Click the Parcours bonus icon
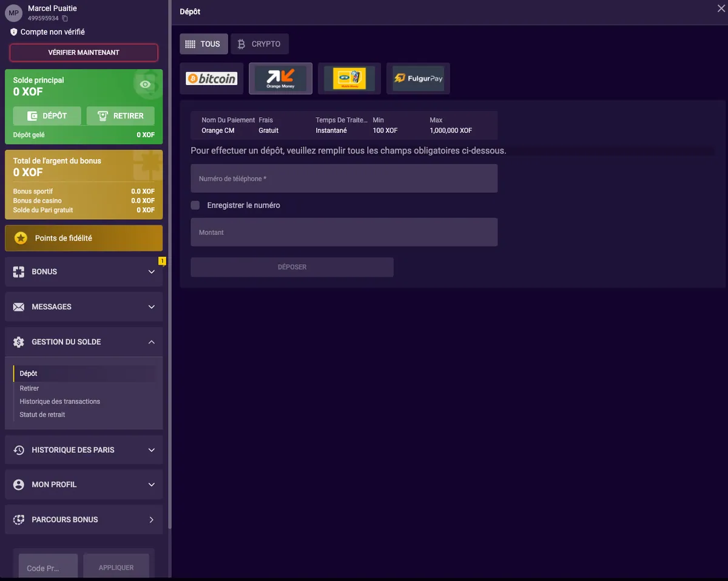This screenshot has width=728, height=581. pyautogui.click(x=19, y=520)
